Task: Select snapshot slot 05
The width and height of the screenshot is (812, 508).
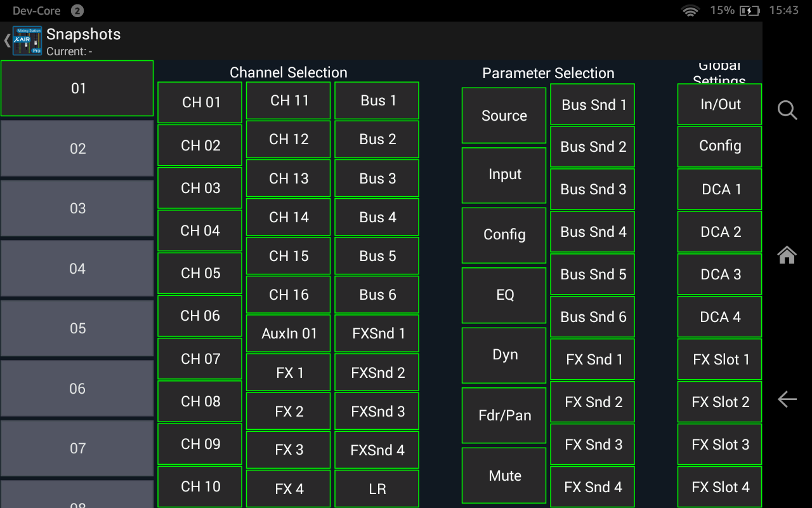Action: [x=77, y=328]
